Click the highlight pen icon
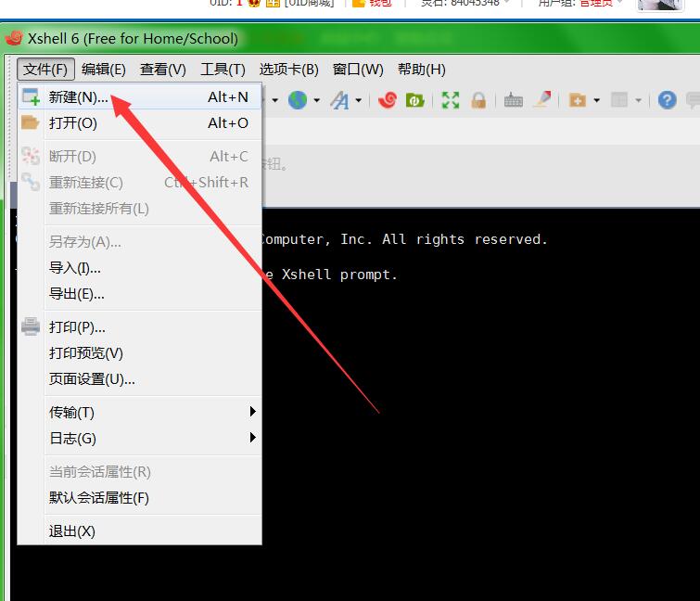 click(x=541, y=100)
